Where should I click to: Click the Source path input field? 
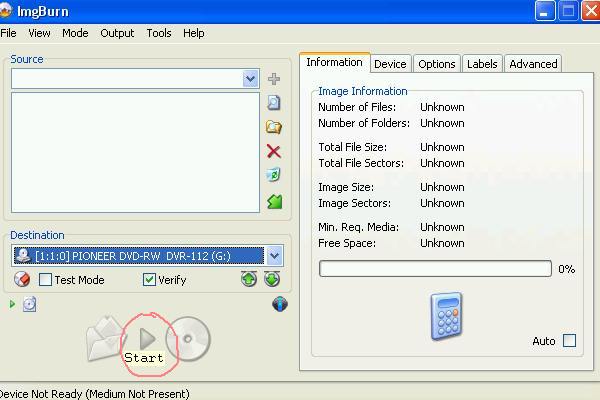point(127,79)
